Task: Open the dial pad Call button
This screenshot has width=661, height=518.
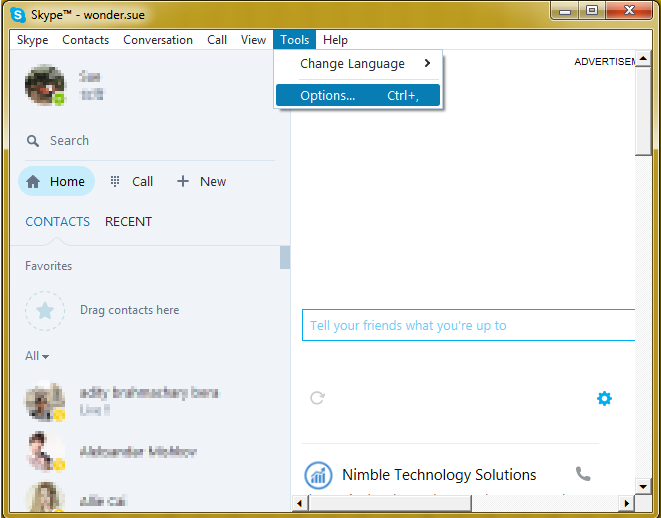Action: pyautogui.click(x=131, y=182)
